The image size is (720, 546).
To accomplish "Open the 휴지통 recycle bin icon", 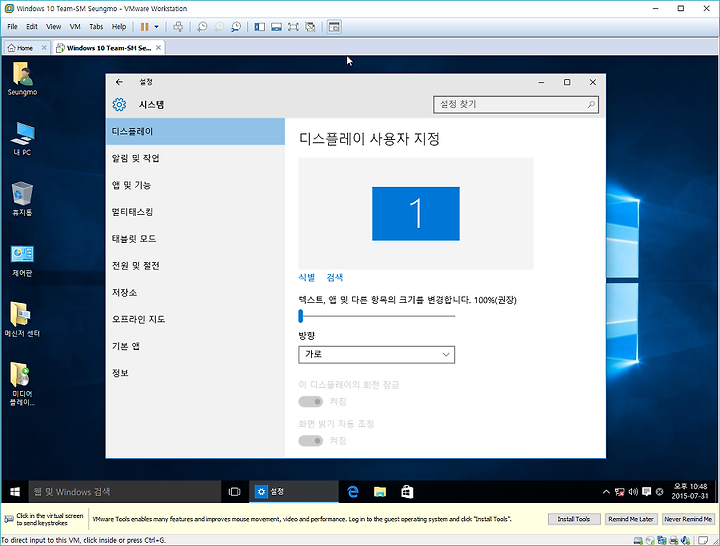I will (x=22, y=199).
